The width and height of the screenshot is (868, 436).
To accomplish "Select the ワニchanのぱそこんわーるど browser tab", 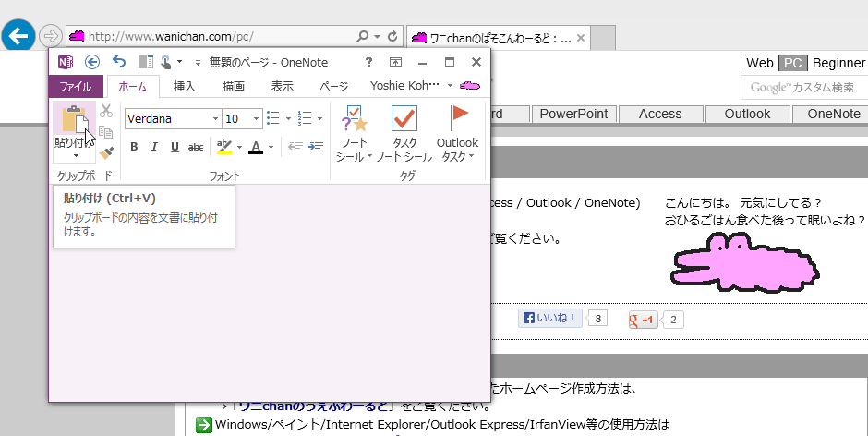I will [x=499, y=38].
